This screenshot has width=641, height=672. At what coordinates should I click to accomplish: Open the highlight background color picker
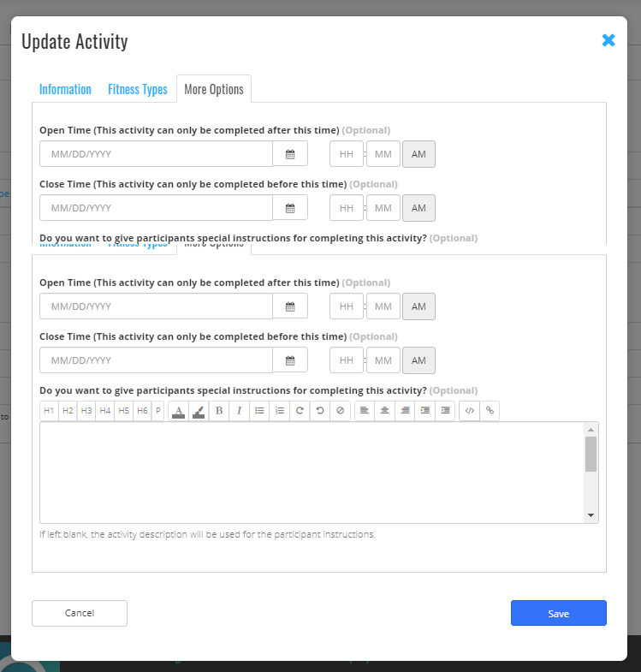coord(199,411)
